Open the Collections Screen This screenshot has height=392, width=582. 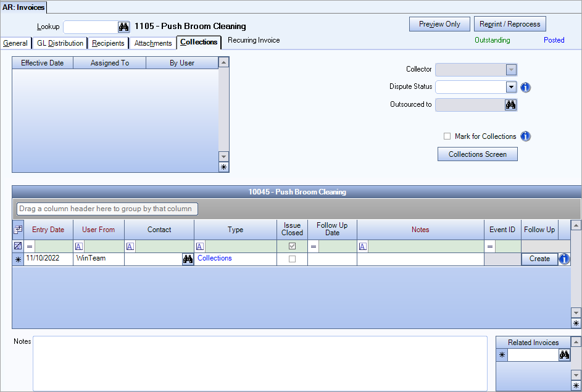(x=477, y=154)
